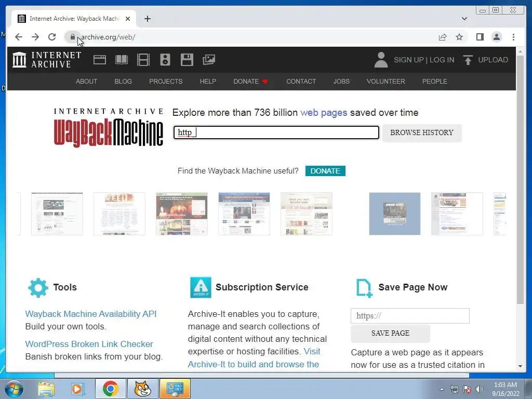Click the page scroll down arrow
The width and height of the screenshot is (532, 399).
(520, 366)
